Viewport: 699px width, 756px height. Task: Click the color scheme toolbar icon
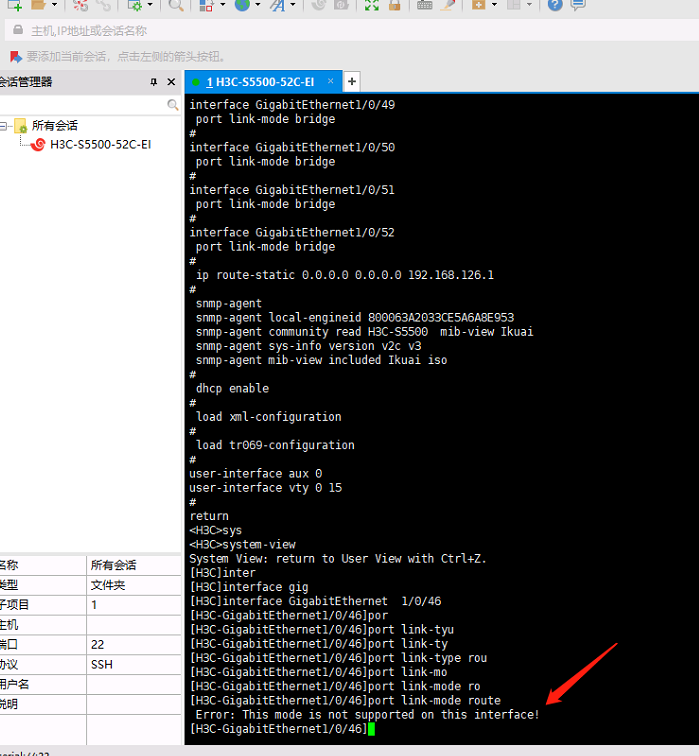206,5
